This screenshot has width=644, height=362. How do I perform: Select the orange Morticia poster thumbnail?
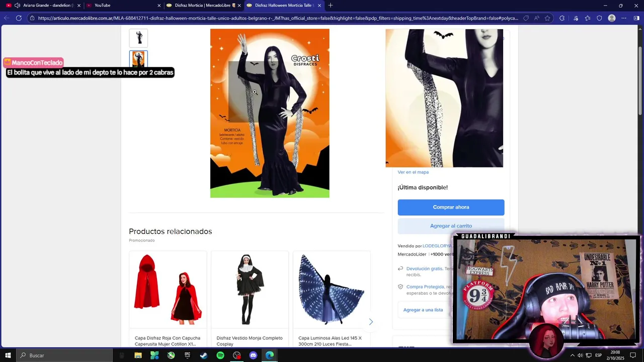click(x=138, y=59)
